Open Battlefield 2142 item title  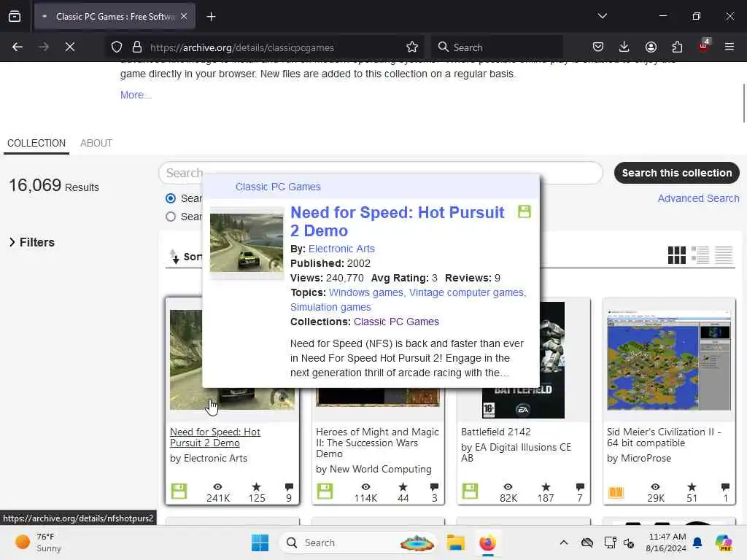tap(496, 432)
